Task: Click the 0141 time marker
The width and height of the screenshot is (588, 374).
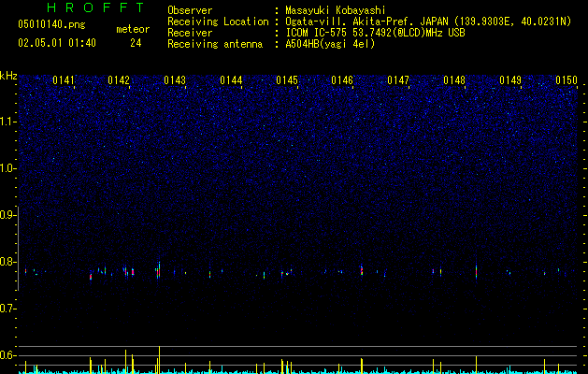Action: coord(64,80)
